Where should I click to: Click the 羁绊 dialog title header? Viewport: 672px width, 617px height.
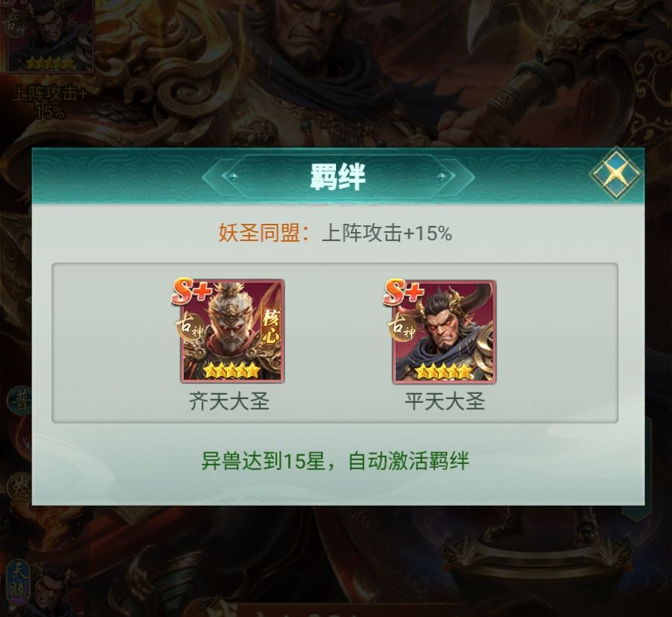pyautogui.click(x=337, y=176)
